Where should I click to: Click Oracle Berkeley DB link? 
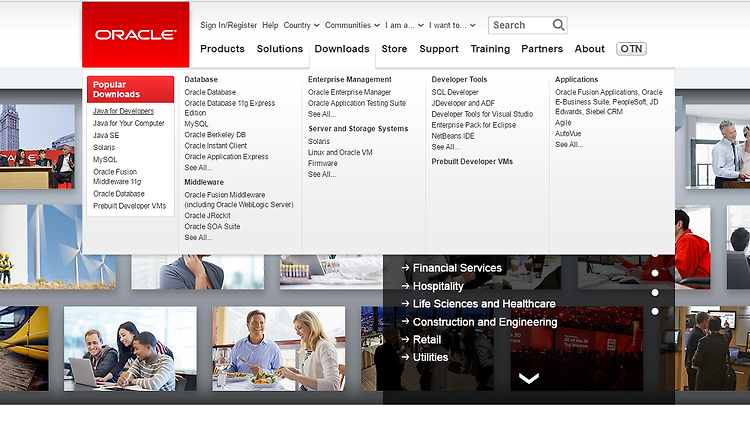[x=215, y=135]
